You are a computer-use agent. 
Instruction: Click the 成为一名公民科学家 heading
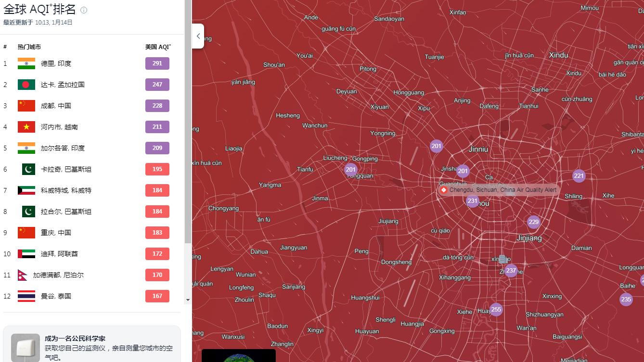click(x=75, y=338)
